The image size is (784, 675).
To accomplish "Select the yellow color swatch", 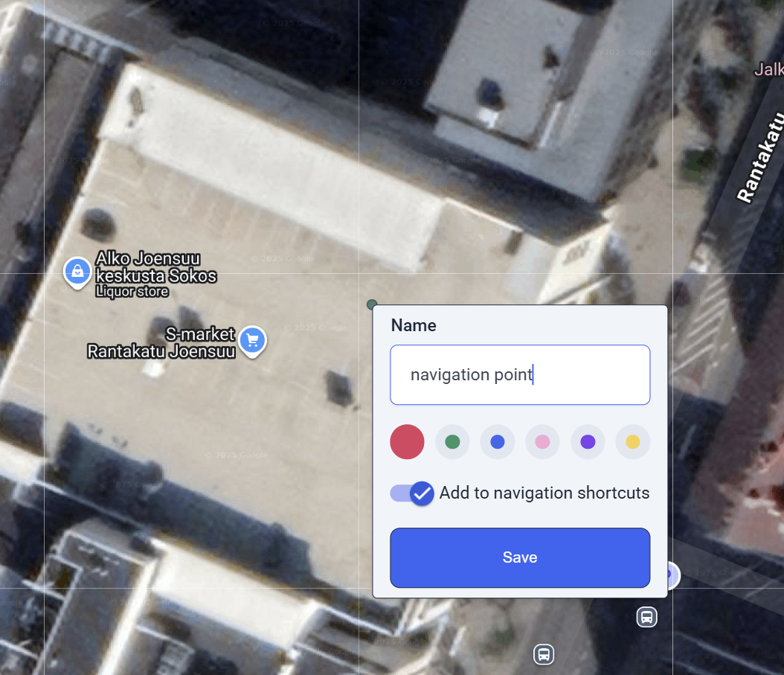I will click(632, 441).
